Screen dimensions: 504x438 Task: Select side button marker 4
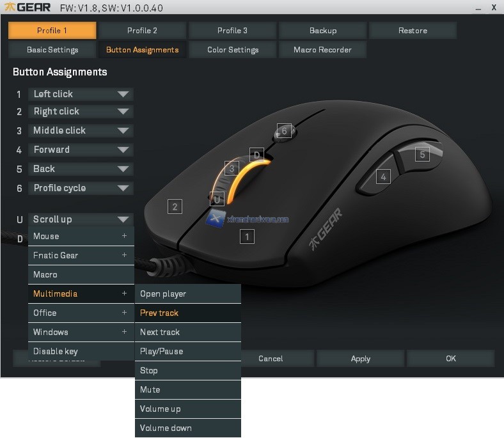pyautogui.click(x=383, y=177)
